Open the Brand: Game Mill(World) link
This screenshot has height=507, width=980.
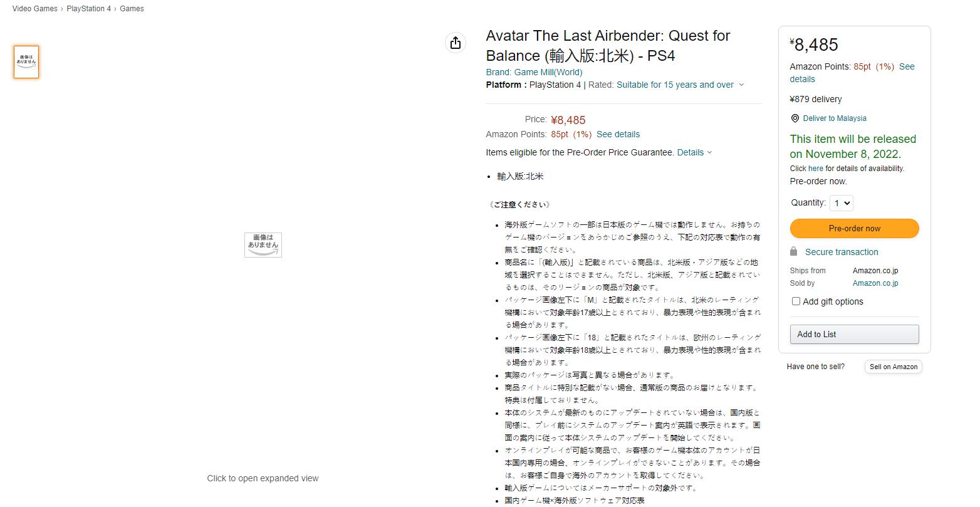click(534, 72)
